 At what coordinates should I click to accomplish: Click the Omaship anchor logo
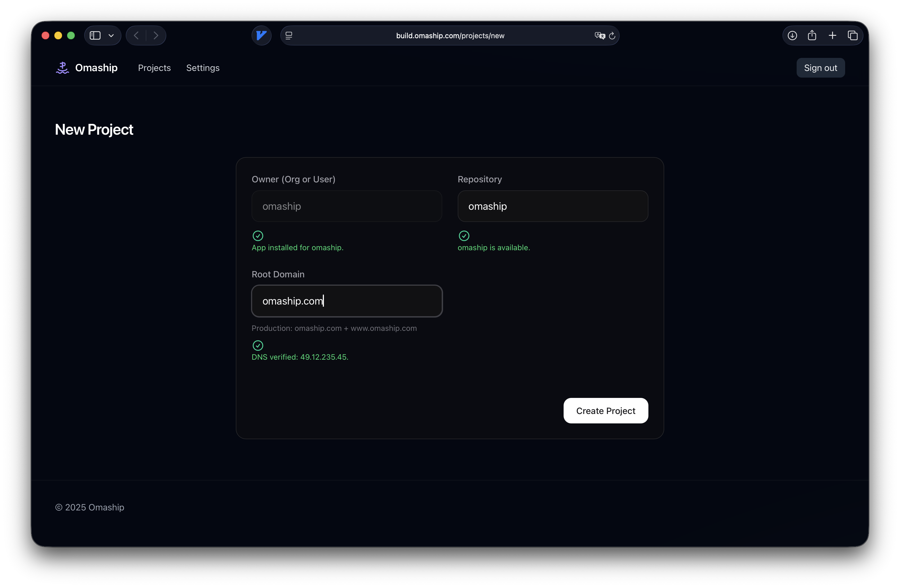(62, 67)
